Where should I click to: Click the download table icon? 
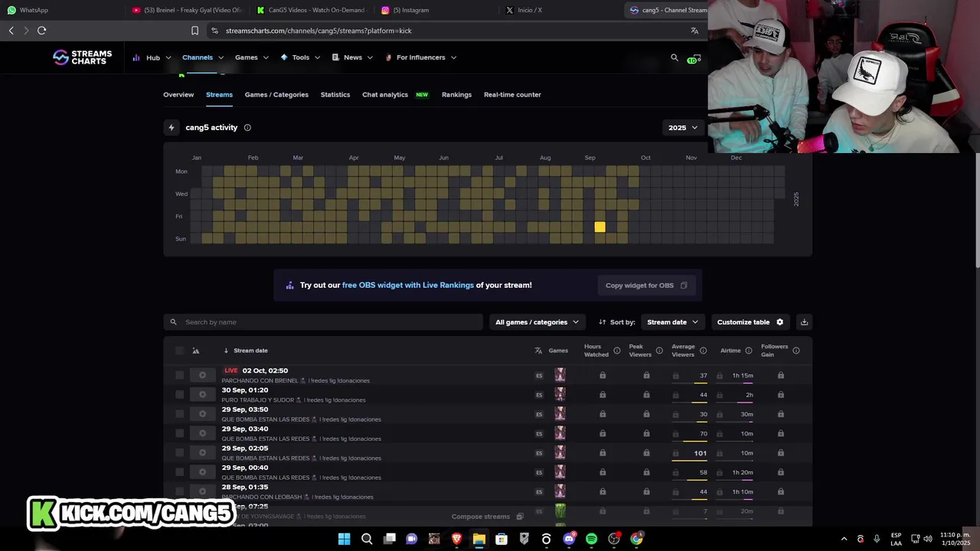tap(804, 322)
